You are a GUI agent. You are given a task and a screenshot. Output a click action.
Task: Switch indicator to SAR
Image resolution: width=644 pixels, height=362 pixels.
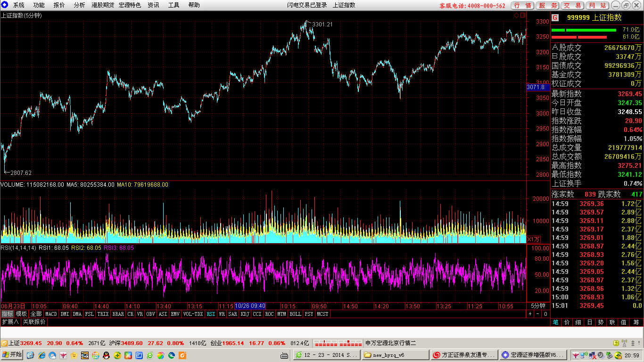(x=233, y=314)
